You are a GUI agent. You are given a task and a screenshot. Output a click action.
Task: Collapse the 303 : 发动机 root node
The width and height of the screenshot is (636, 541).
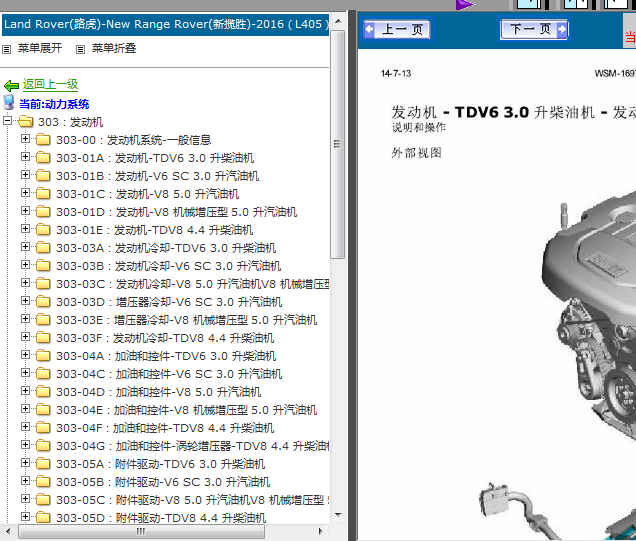tap(7, 120)
